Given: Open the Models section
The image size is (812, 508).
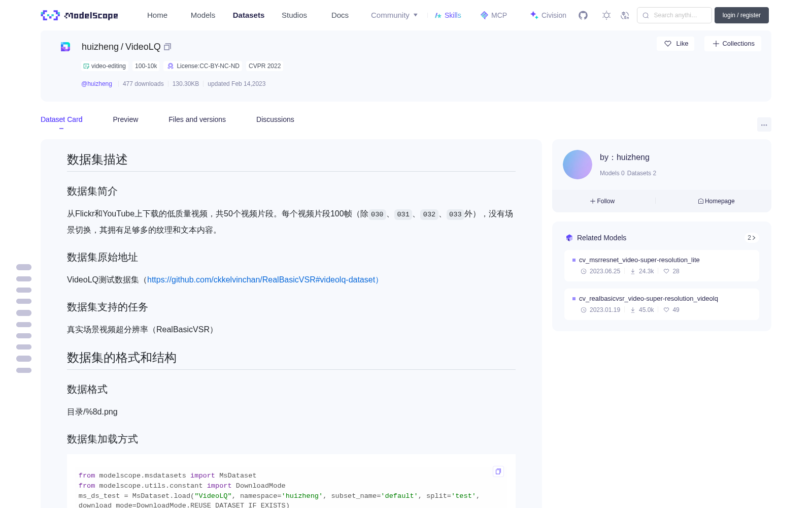Looking at the screenshot, I should 203,15.
